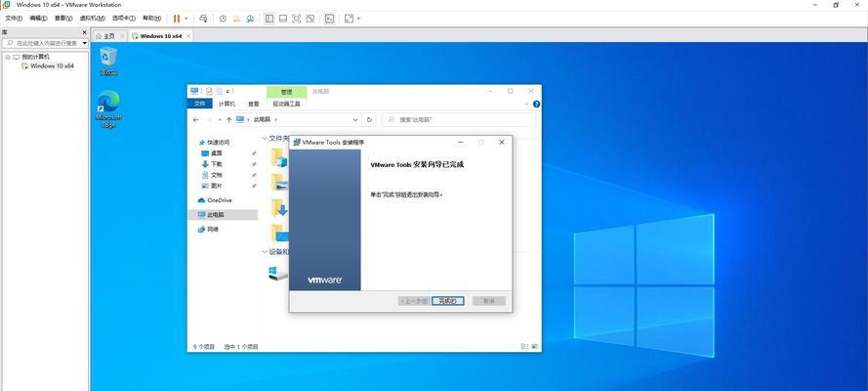Open the 帮助(H) menu

tap(151, 19)
